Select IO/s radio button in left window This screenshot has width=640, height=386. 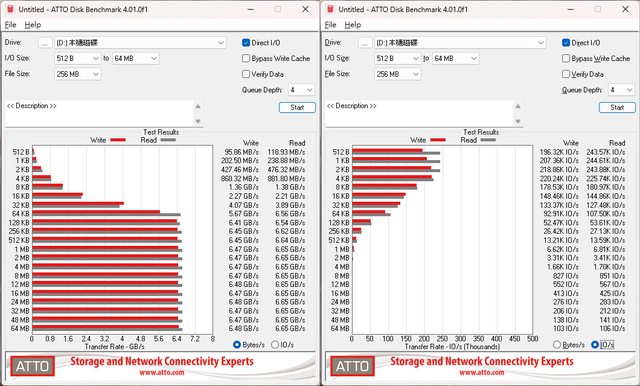pos(275,345)
